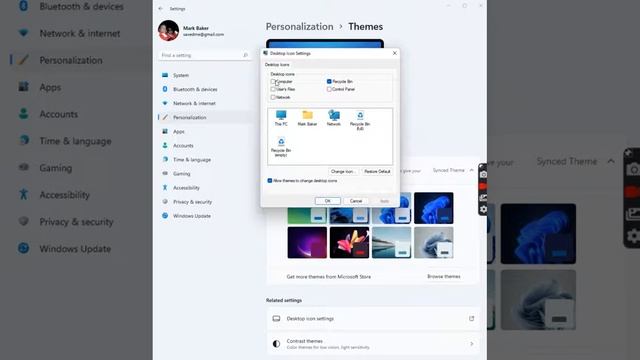Click the Desktop icon settings row label
The height and width of the screenshot is (360, 640).
point(310,318)
